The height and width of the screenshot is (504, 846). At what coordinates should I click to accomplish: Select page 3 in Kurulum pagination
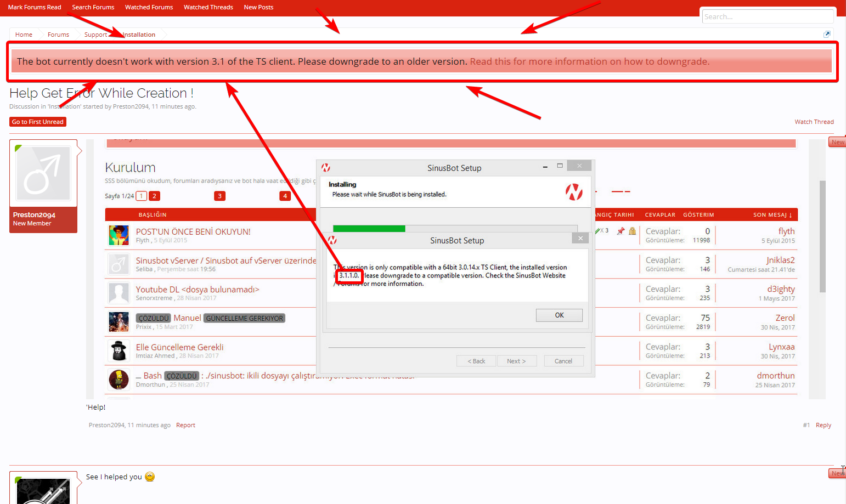pos(219,196)
